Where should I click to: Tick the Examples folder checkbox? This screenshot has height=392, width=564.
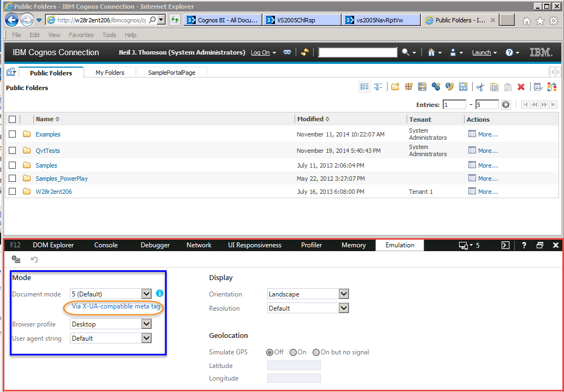pos(12,134)
